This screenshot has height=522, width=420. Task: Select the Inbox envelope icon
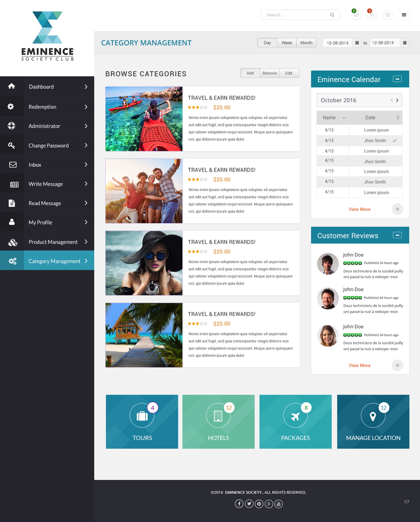coord(12,164)
